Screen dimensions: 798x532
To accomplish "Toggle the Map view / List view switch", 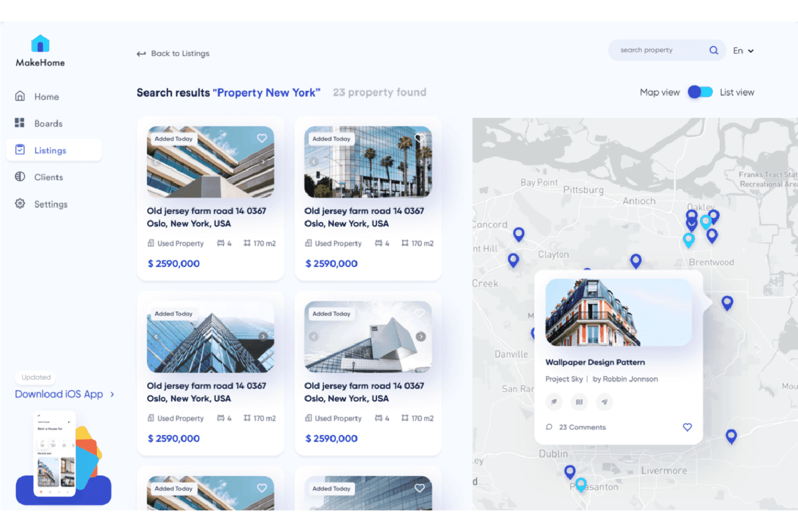I will [700, 92].
